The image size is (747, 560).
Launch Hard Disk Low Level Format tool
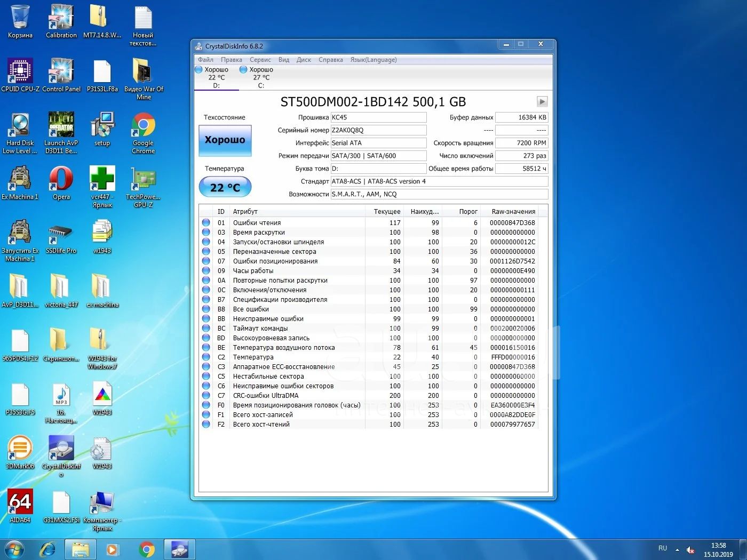(x=20, y=133)
